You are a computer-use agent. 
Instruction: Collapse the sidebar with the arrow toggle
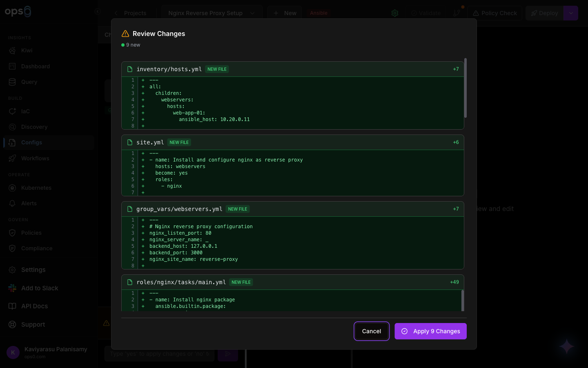(97, 11)
